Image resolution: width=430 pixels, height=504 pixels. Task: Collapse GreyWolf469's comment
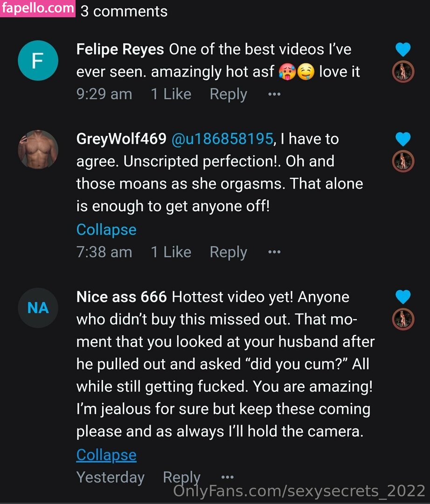[106, 230]
